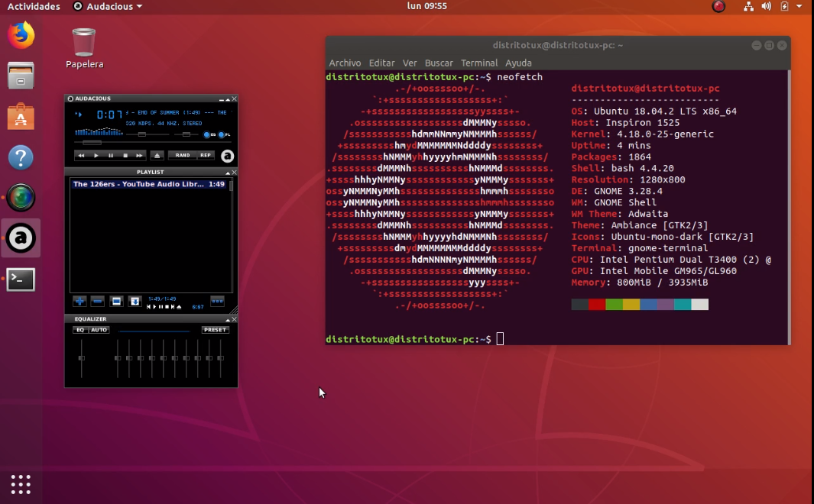Image resolution: width=814 pixels, height=504 pixels.
Task: Stop playback in Audacious main window
Action: click(x=125, y=156)
